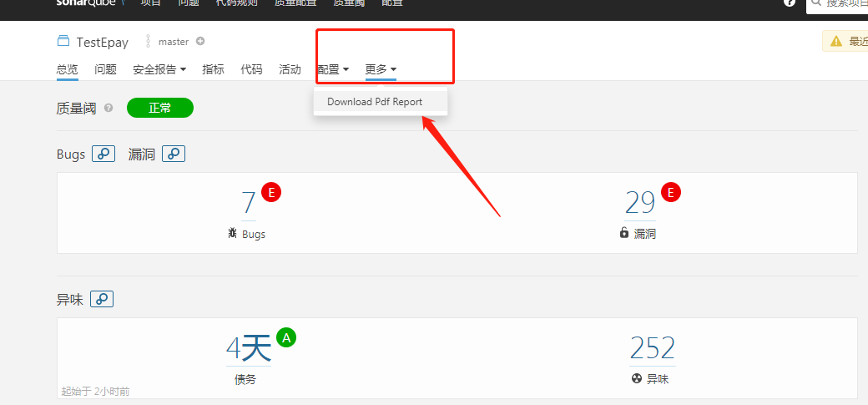Open the 异味 search link icon
This screenshot has width=868, height=405.
point(102,299)
